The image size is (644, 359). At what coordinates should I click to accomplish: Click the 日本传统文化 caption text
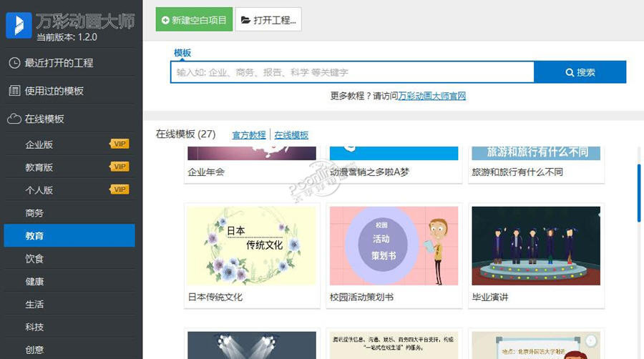click(215, 297)
